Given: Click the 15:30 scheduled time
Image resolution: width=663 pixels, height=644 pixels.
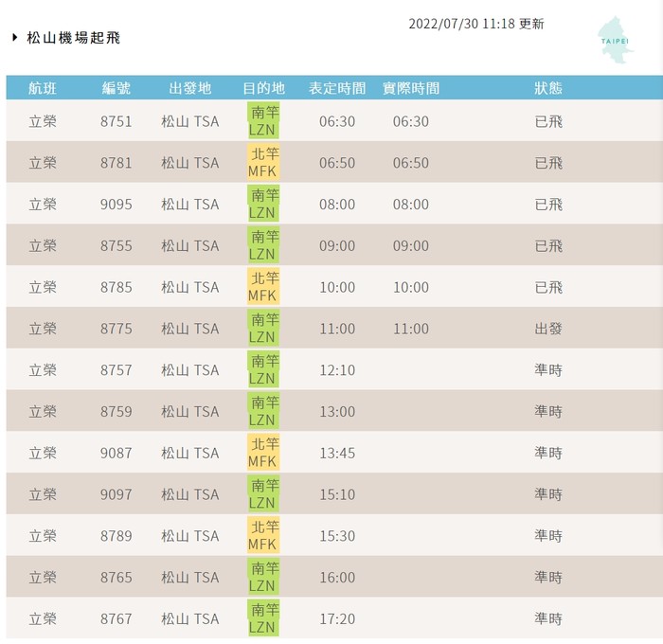Looking at the screenshot, I should pyautogui.click(x=337, y=536).
